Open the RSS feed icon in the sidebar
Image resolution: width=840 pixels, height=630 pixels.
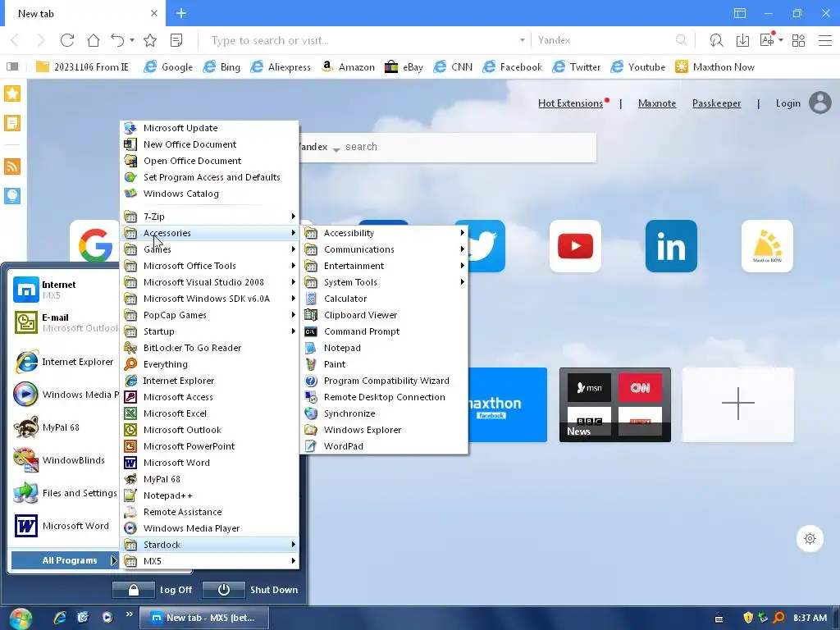click(12, 166)
